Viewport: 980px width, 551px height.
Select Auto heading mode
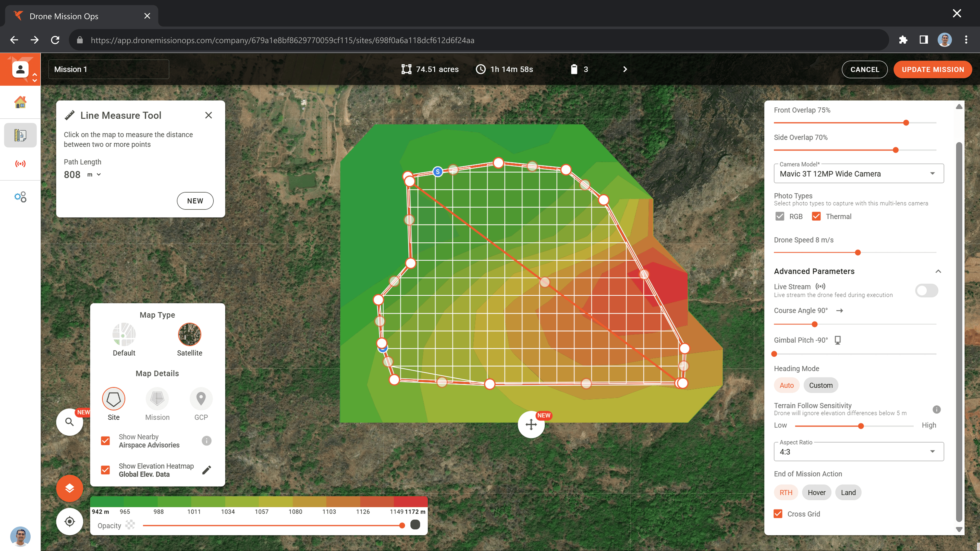(787, 385)
